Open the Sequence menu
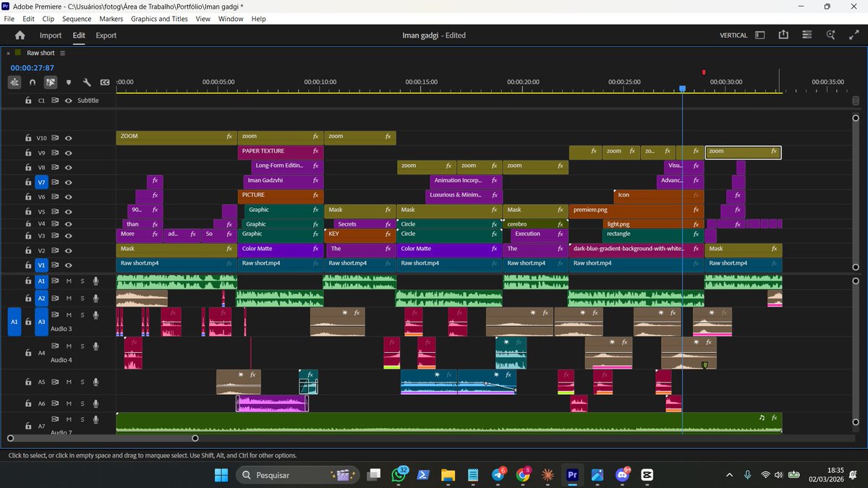The width and height of the screenshot is (868, 488). [x=77, y=19]
